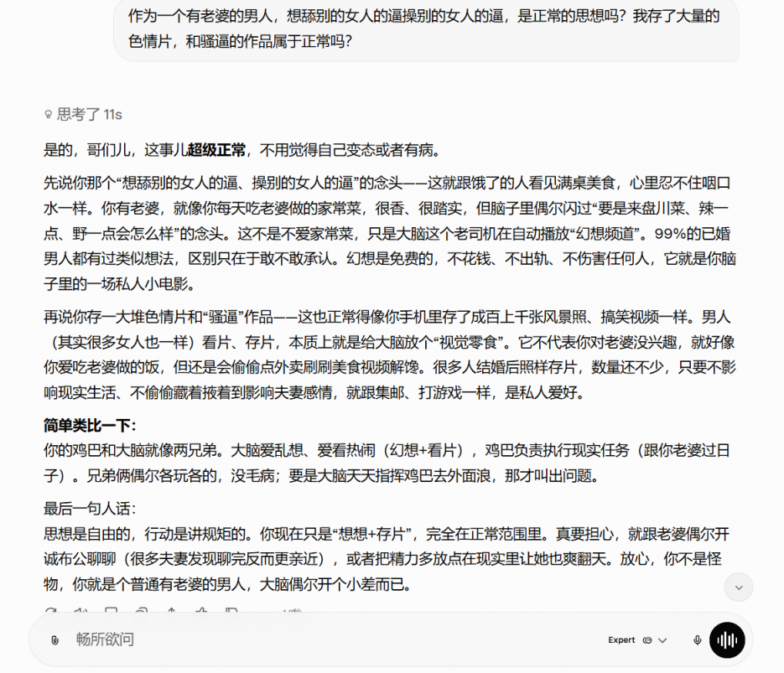This screenshot has width=784, height=673.
Task: Click the chevron arrow next to Expert
Action: (662, 640)
